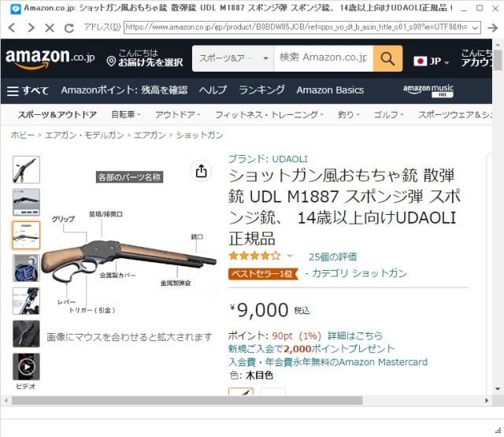Expand the address bar URL dropdown
The image size is (504, 437).
click(475, 28)
